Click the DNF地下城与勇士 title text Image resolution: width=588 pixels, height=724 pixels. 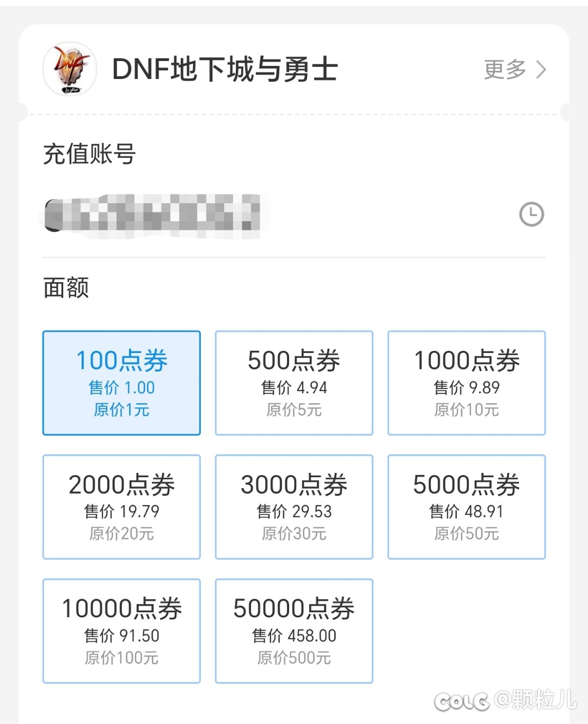225,70
